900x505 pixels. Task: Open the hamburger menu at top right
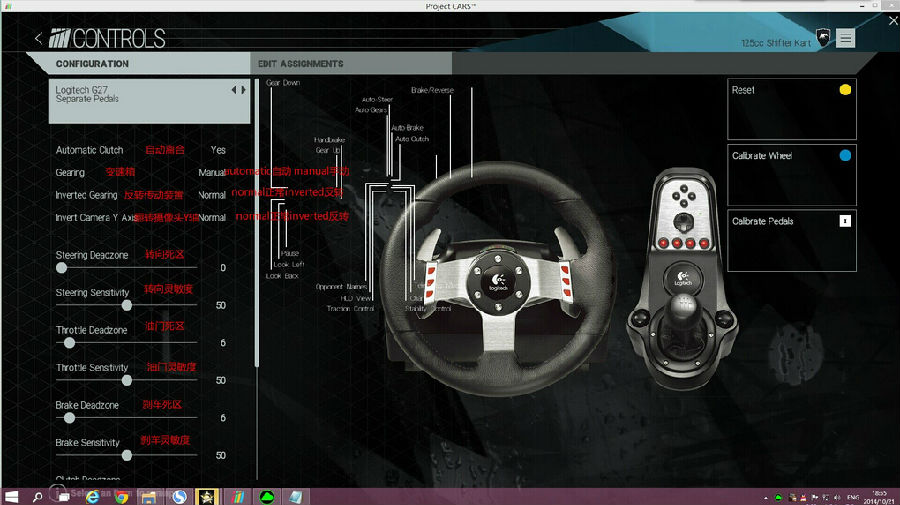(x=845, y=38)
